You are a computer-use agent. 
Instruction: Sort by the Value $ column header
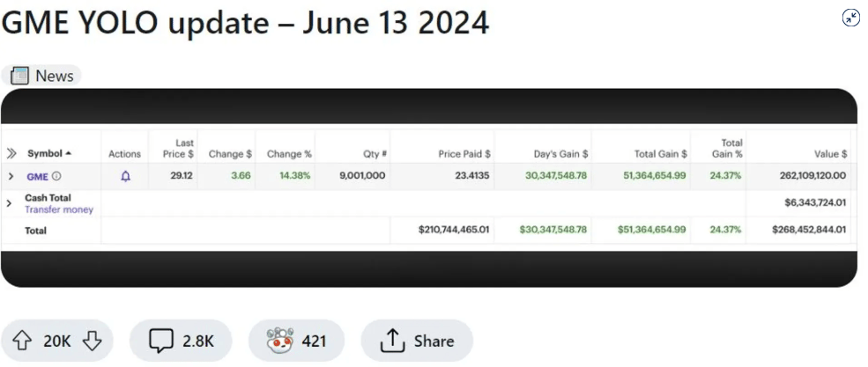pos(829,154)
